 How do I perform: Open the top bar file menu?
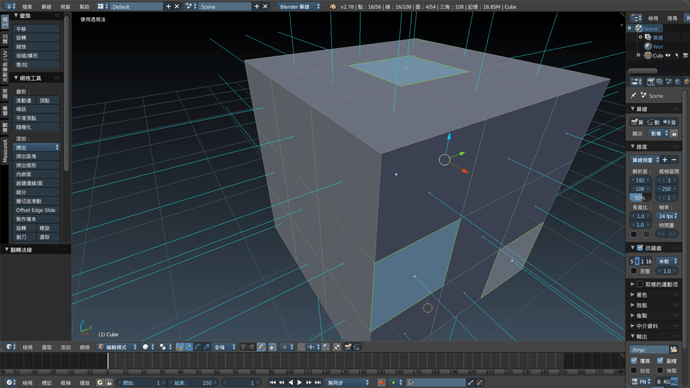(27, 7)
